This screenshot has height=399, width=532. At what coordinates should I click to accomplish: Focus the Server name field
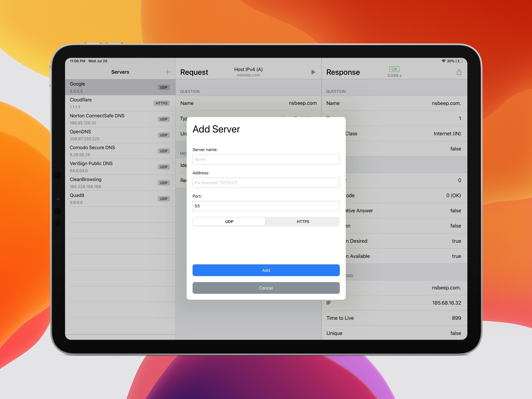point(266,160)
